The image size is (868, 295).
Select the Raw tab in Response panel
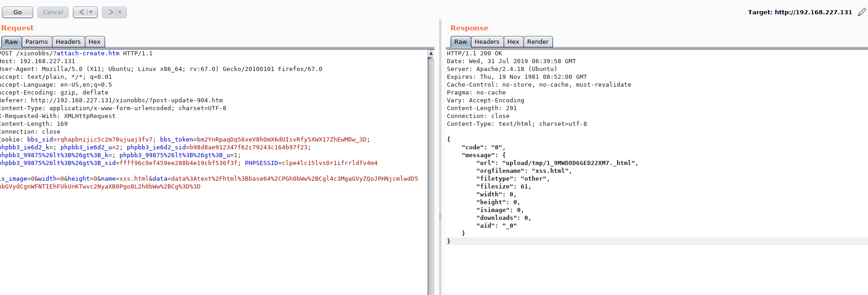[460, 42]
